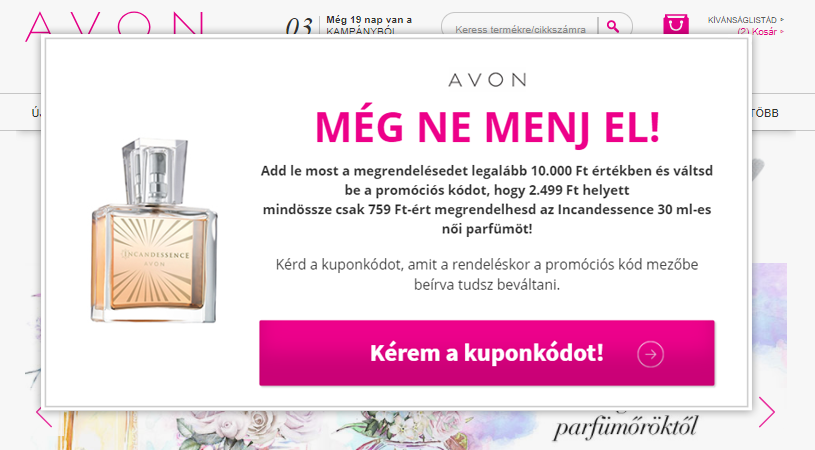Click the campaign number 03 indicator
Viewport: 815px width, 450px height.
tap(299, 27)
